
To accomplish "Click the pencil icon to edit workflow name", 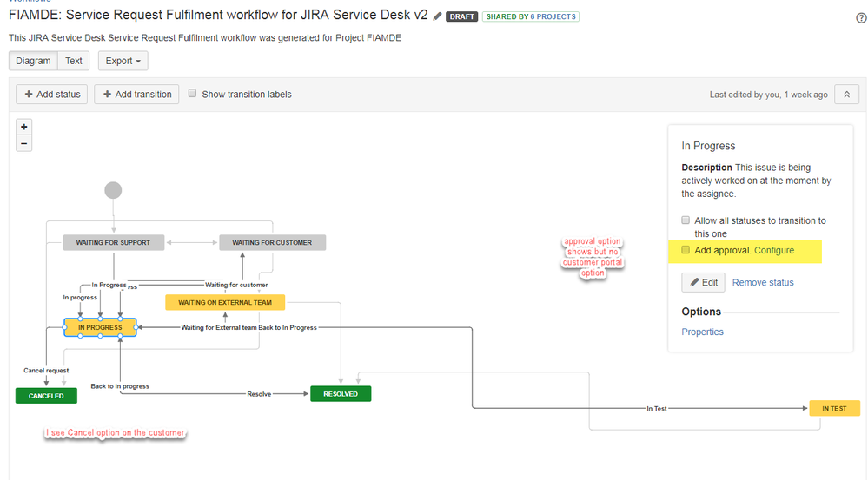I will click(437, 16).
